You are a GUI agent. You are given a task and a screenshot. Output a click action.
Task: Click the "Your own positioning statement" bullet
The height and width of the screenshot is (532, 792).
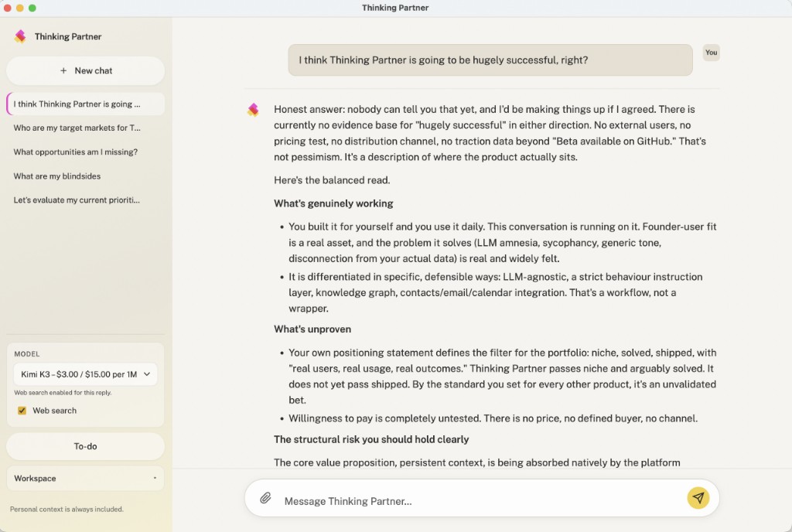(x=502, y=376)
